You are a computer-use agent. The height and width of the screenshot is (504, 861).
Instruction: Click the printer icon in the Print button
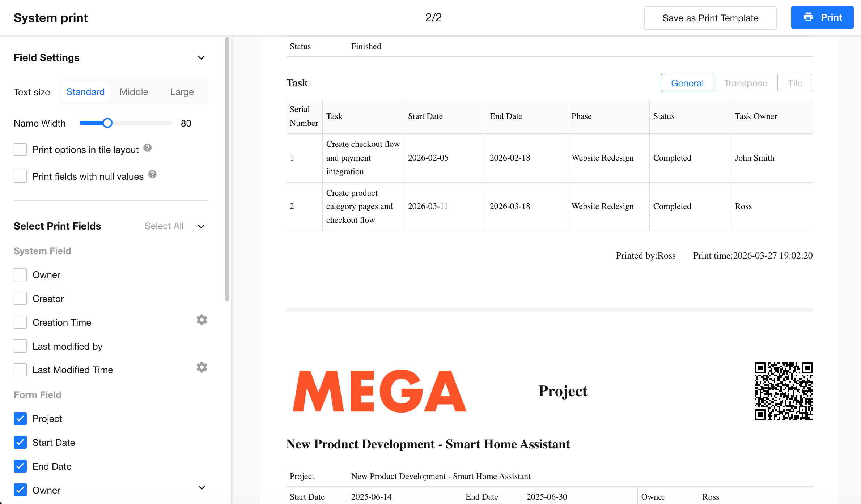(808, 17)
